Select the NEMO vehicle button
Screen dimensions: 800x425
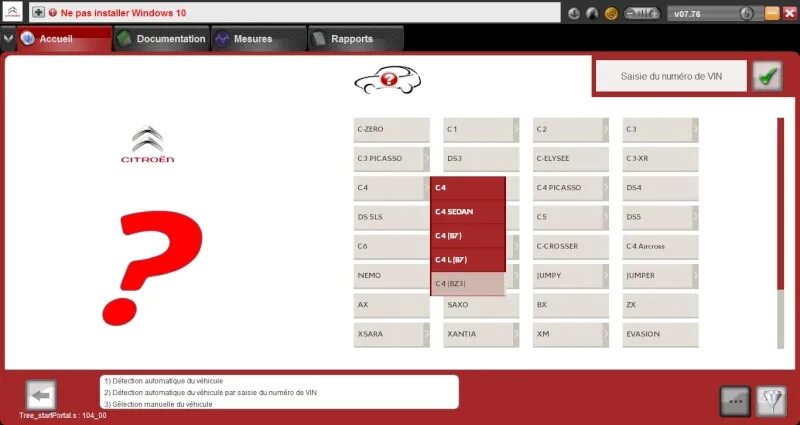(x=391, y=276)
